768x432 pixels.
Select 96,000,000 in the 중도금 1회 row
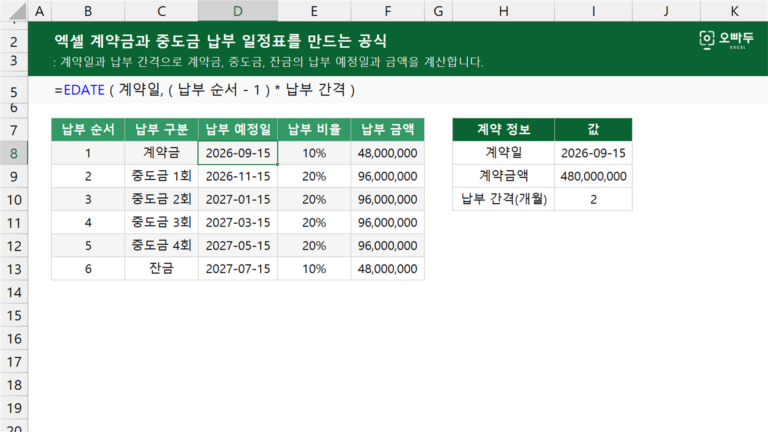point(387,176)
